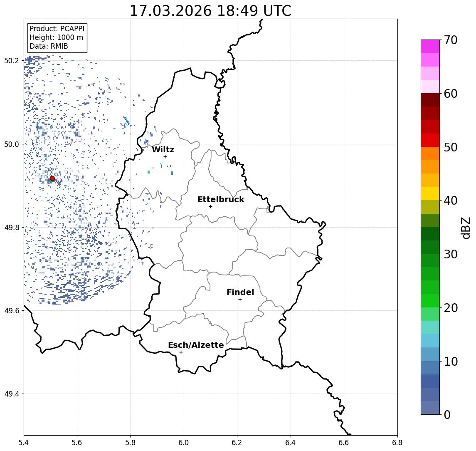Click the cross marker under Esch/Alzette
476x451 pixels.
tap(181, 352)
